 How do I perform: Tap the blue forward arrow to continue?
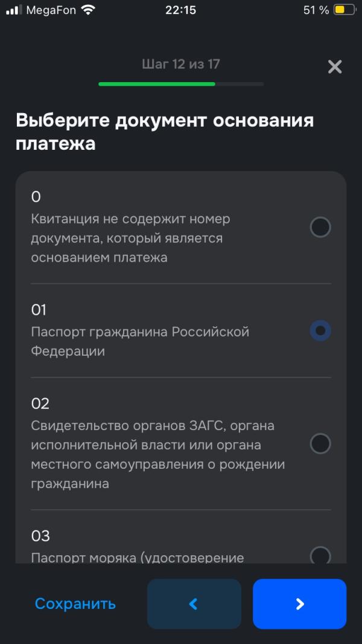click(x=299, y=604)
